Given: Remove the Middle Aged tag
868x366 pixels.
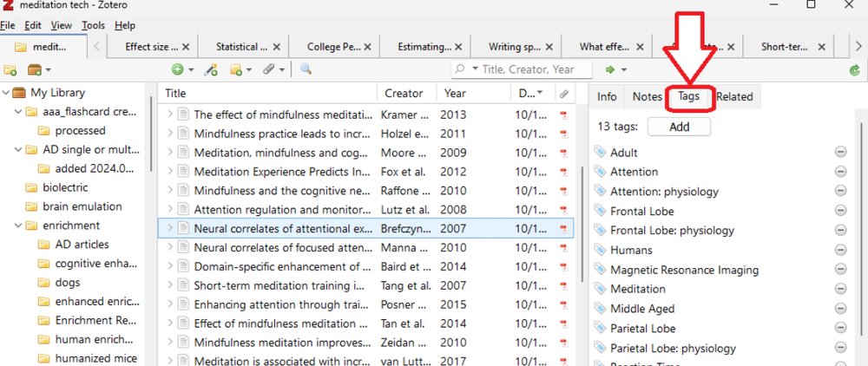Looking at the screenshot, I should tap(840, 309).
